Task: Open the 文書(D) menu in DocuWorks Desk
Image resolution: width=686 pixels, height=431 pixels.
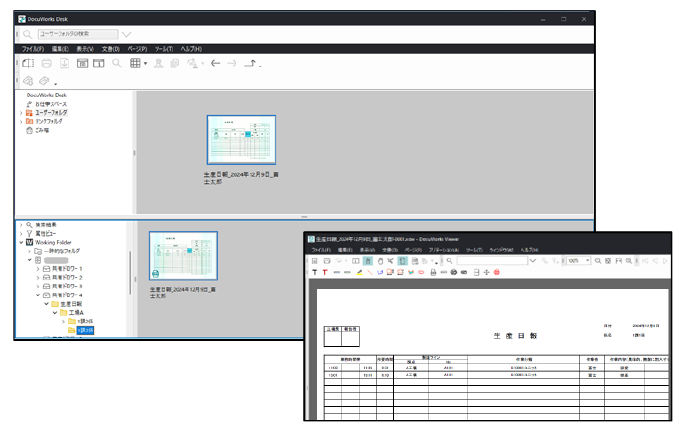Action: 111,49
